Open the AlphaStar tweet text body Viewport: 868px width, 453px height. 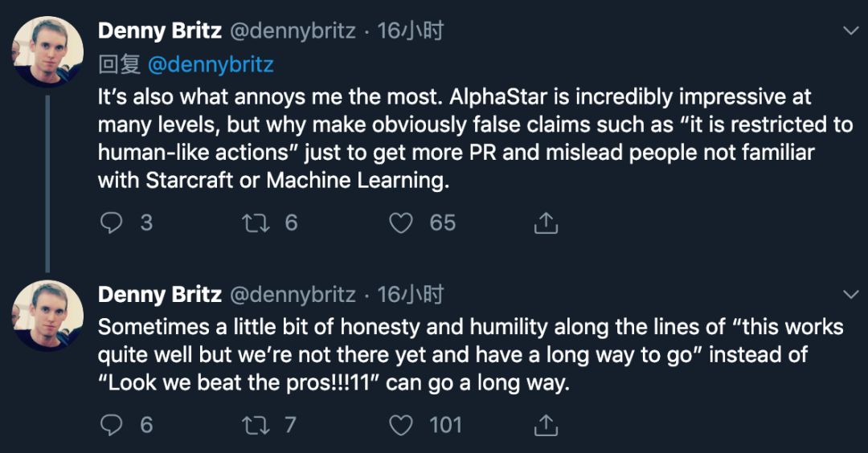pyautogui.click(x=450, y=138)
